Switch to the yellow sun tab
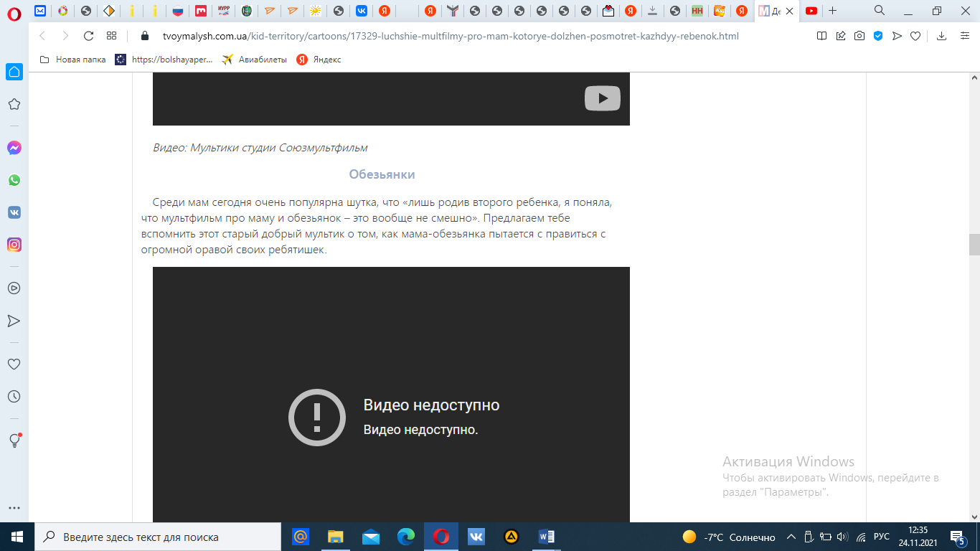 tap(315, 11)
